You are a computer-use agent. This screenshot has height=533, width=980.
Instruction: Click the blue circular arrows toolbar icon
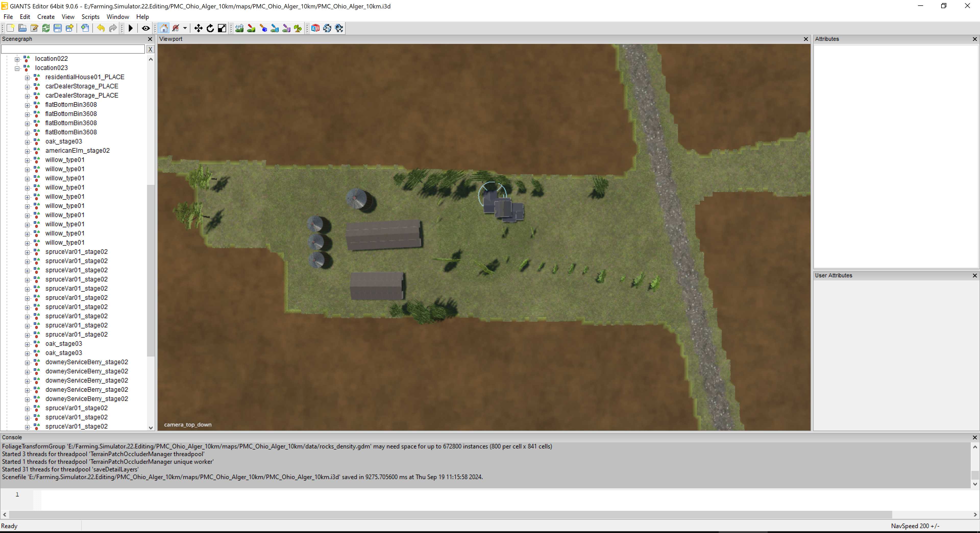pyautogui.click(x=327, y=28)
